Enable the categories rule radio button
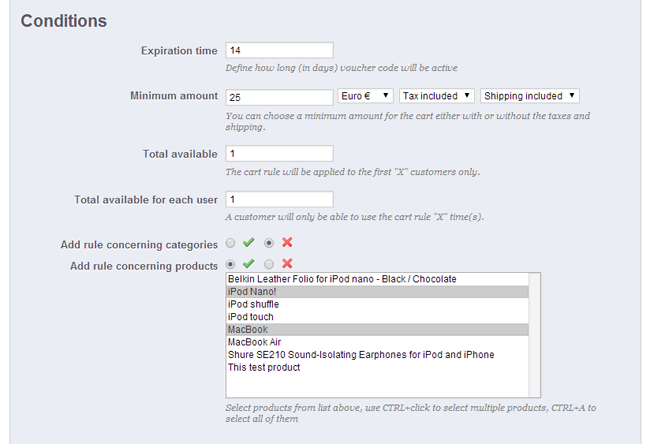This screenshot has width=650, height=444. pos(230,243)
